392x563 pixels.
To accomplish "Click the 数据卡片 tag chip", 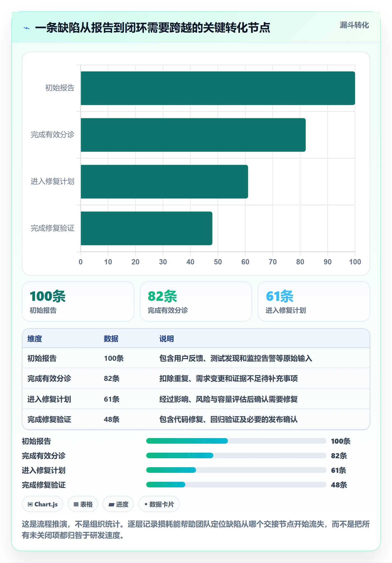I will point(159,504).
